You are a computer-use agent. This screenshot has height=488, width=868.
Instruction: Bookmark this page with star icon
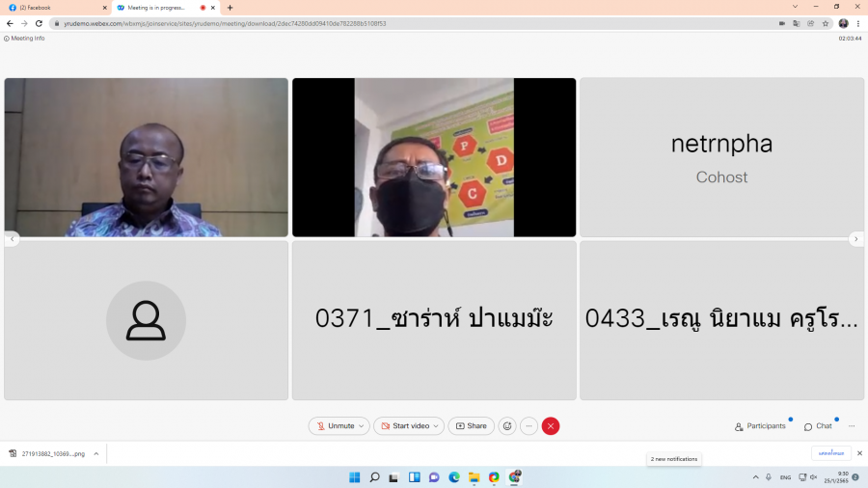826,23
